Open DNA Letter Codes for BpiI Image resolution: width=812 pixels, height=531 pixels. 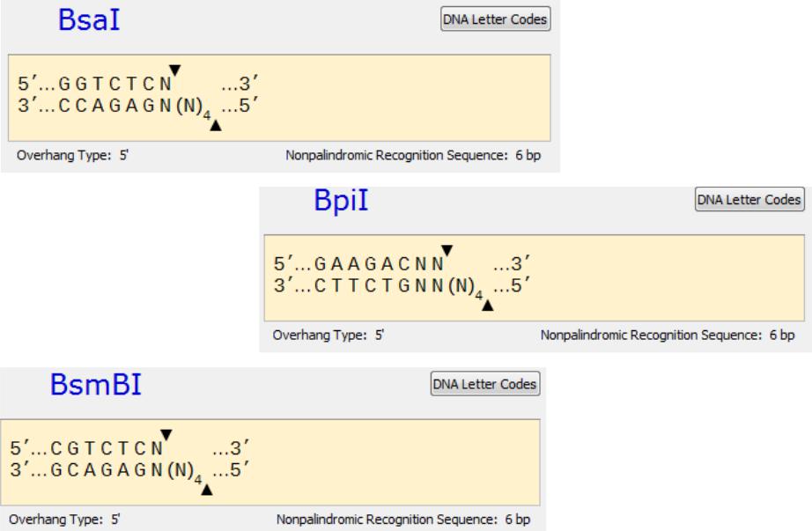click(x=749, y=199)
